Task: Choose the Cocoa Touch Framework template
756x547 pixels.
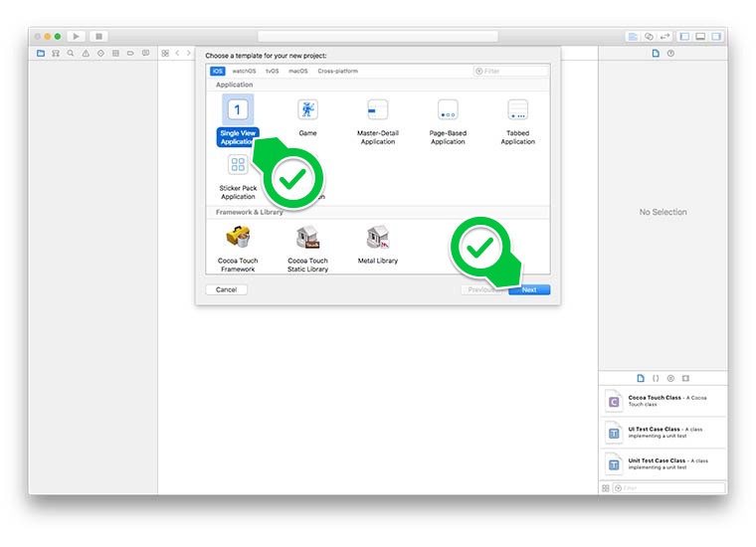Action: pyautogui.click(x=238, y=249)
